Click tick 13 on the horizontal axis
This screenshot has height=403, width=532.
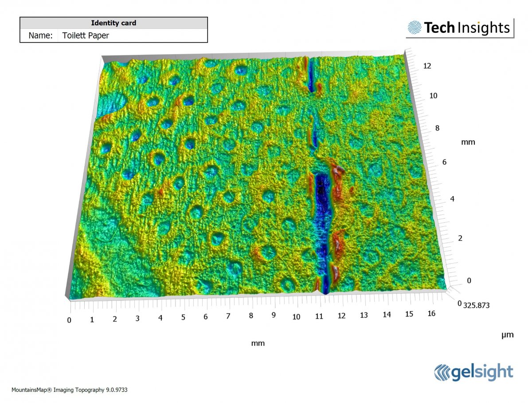pyautogui.click(x=364, y=315)
